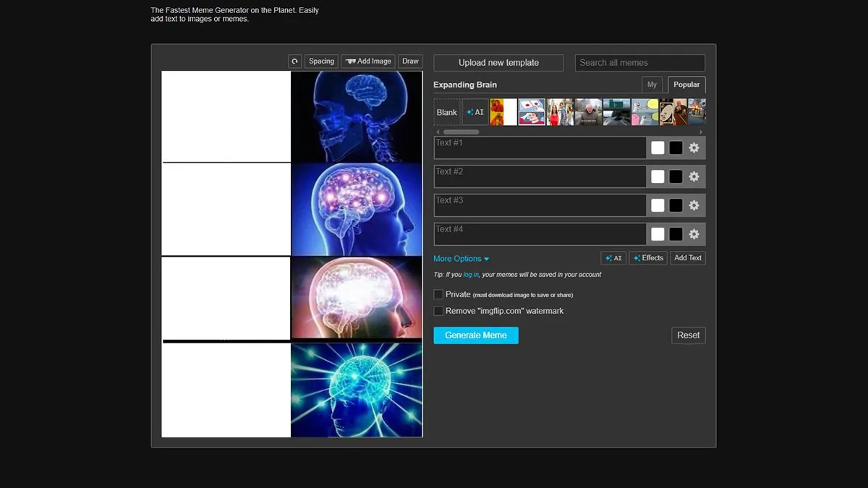
Task: Click the template strip left scroll arrow
Action: [x=437, y=132]
